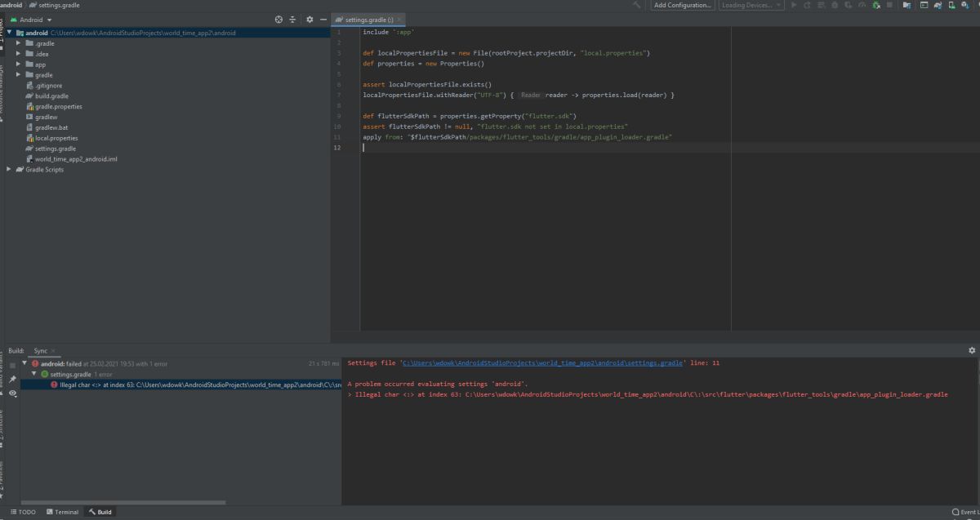Open the Add Configuration dialog
This screenshot has height=520, width=980.
[684, 5]
